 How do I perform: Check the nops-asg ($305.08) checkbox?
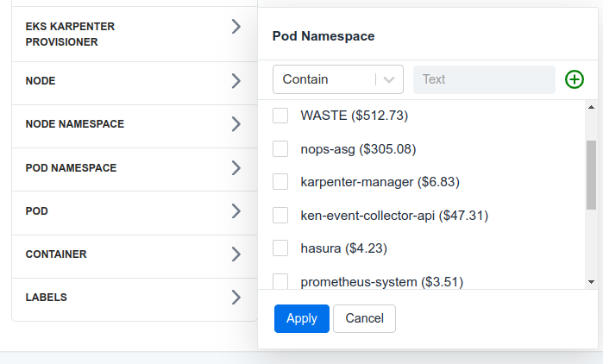(280, 148)
